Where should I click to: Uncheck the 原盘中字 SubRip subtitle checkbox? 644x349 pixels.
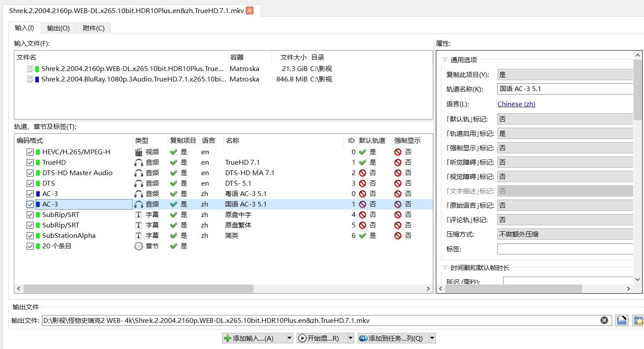point(30,215)
